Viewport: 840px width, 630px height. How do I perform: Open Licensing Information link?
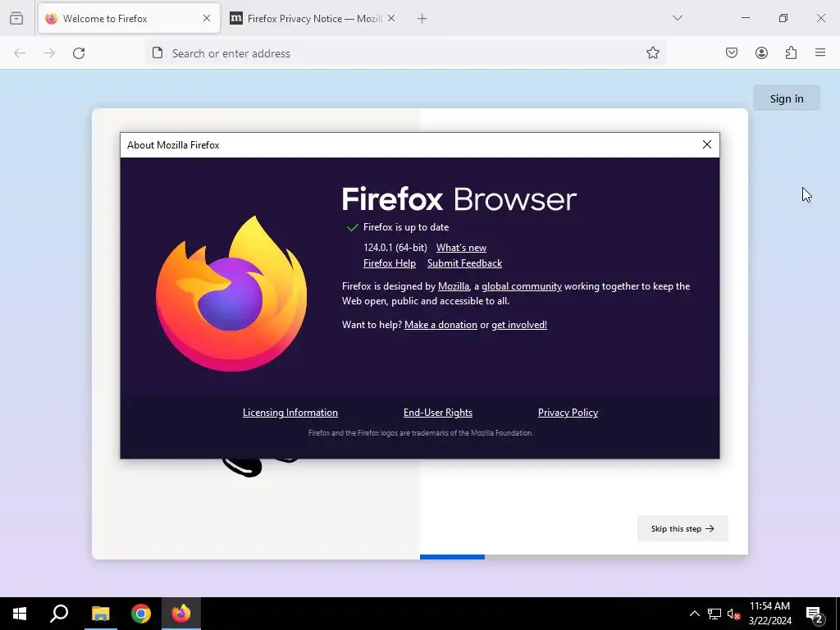[290, 413]
